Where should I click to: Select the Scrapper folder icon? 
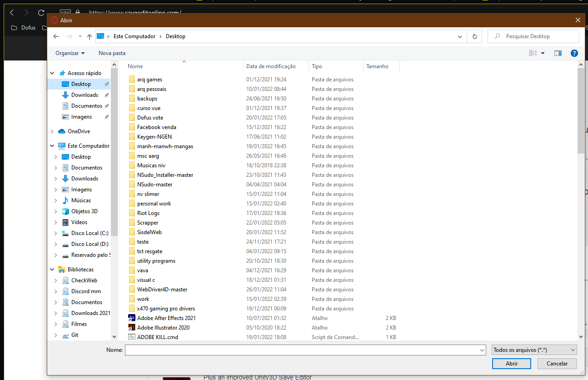click(x=132, y=223)
